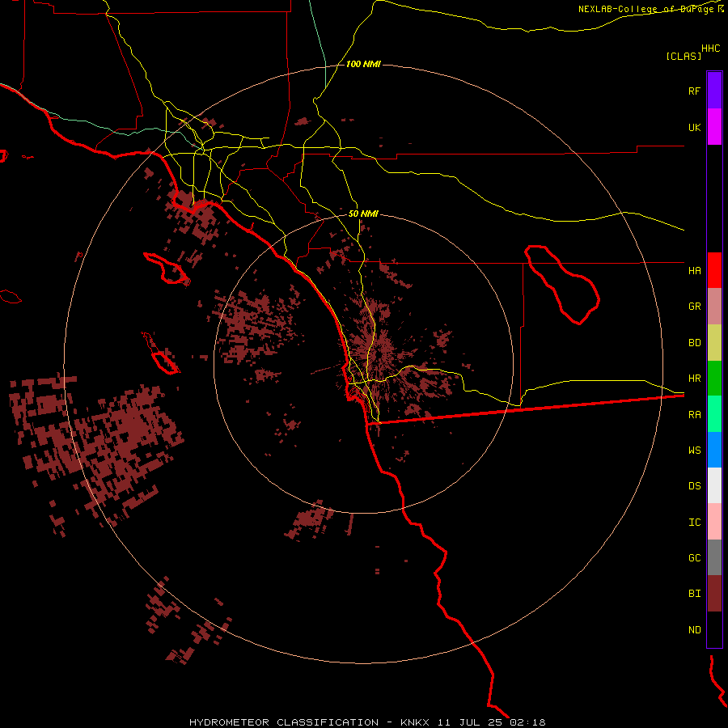Click the GR legend label
The image size is (728, 728).
click(694, 307)
